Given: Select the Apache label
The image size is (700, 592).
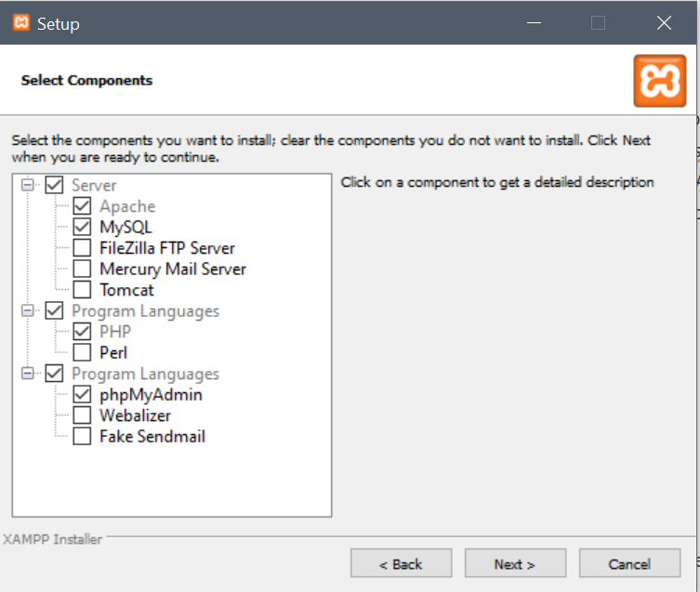Looking at the screenshot, I should (127, 206).
